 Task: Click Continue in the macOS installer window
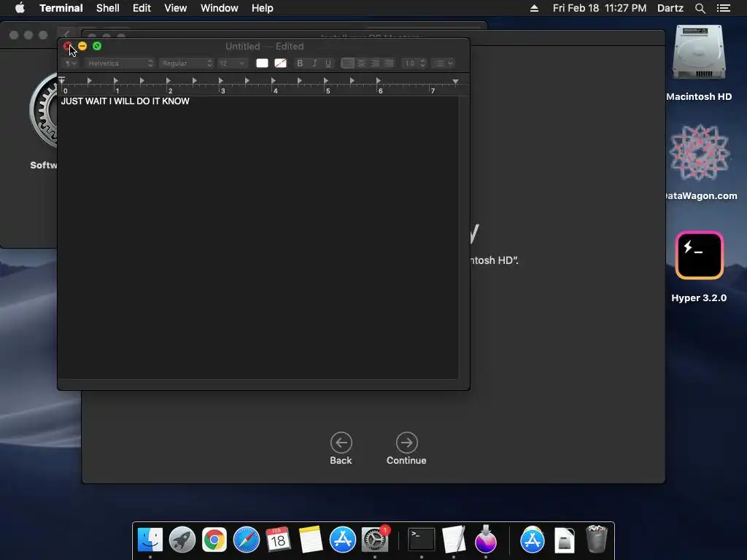pos(406,448)
